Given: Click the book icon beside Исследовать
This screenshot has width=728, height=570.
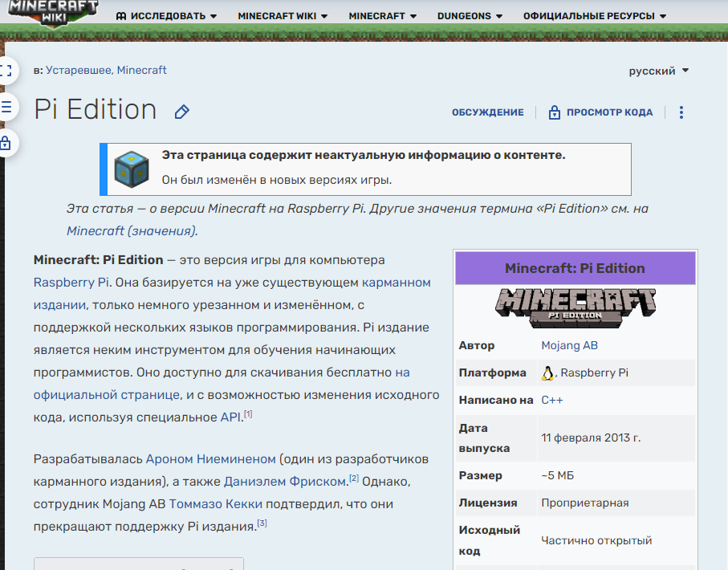Looking at the screenshot, I should [x=121, y=16].
